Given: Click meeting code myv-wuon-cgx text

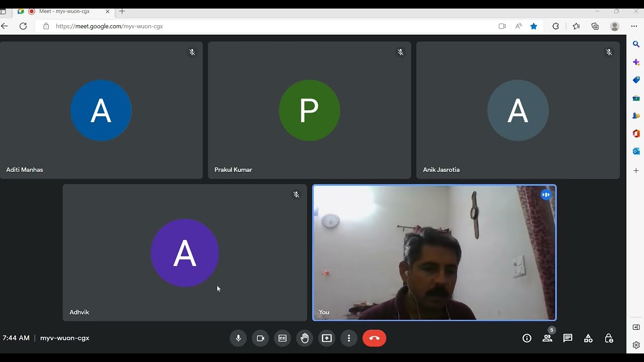Looking at the screenshot, I should click(x=65, y=338).
